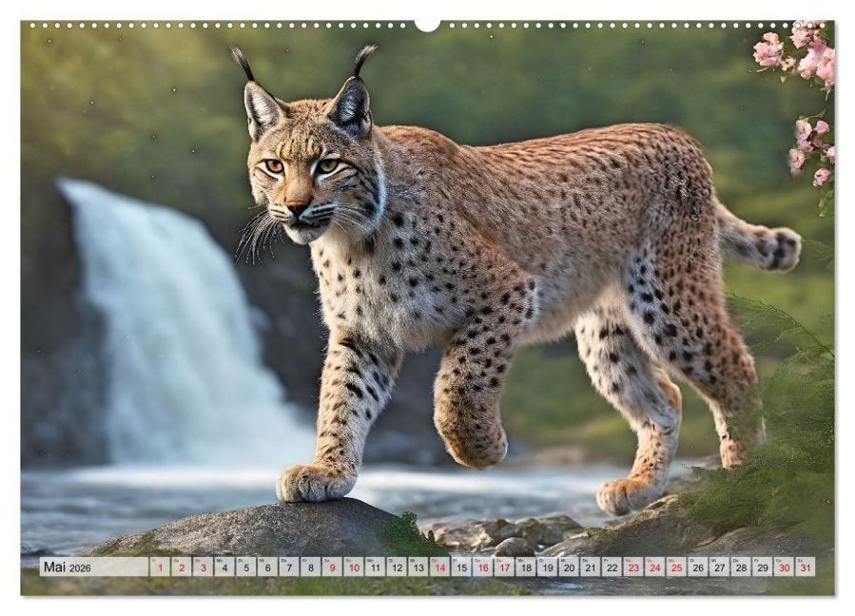The width and height of the screenshot is (855, 616).
Task: Click the hanging hole notch at top center
Action: pyautogui.click(x=427, y=25)
